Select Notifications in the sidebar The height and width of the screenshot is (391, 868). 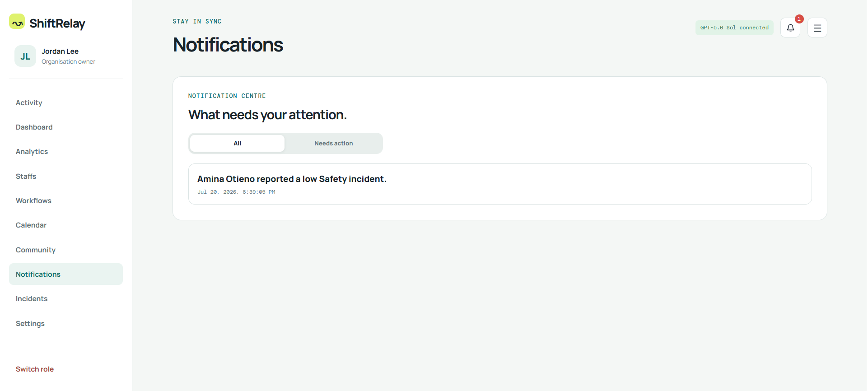tap(66, 274)
